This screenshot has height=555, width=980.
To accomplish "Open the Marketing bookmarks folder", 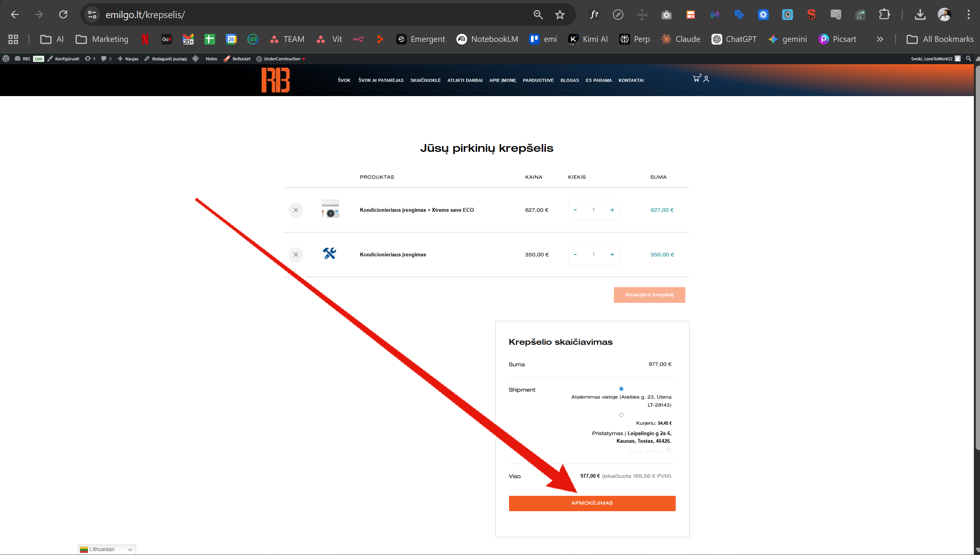I will click(102, 39).
